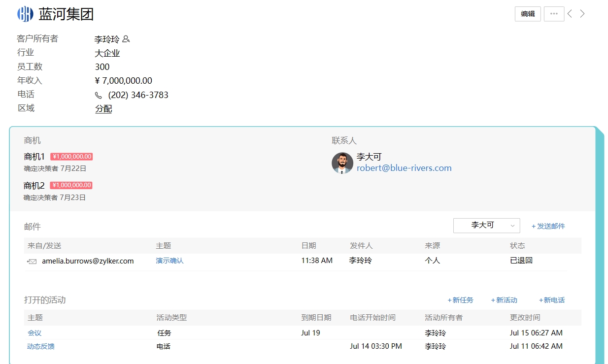Image resolution: width=608 pixels, height=364 pixels.
Task: Click the red amount badge for 商机1
Action: (x=71, y=157)
